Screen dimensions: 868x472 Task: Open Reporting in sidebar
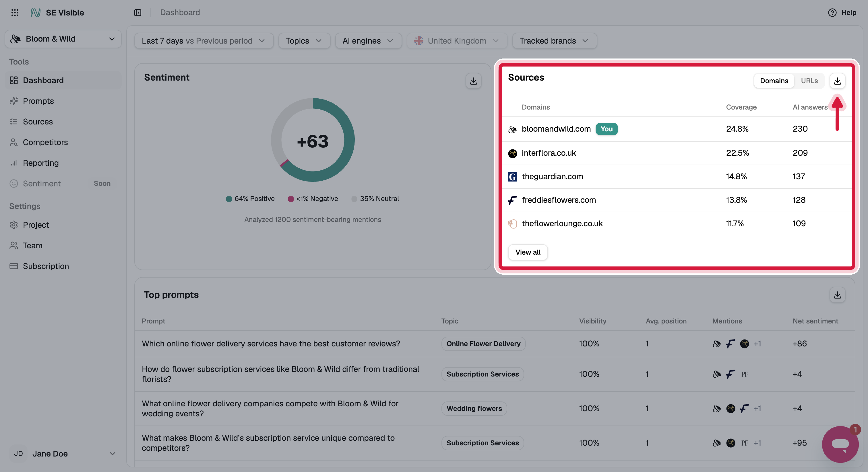63,163
